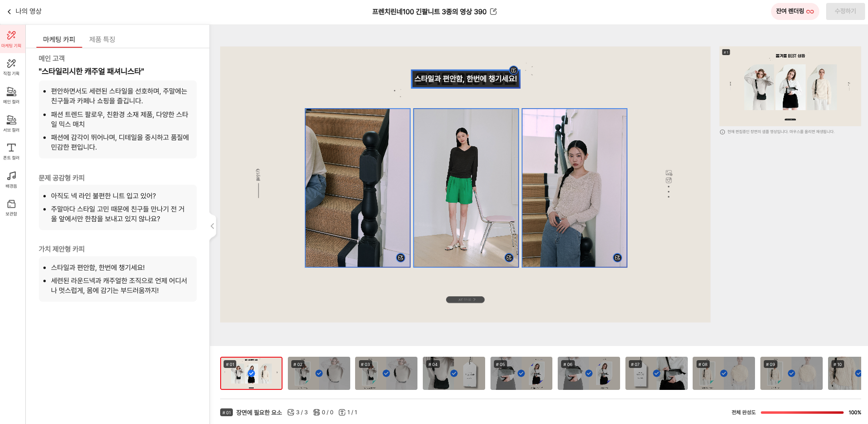Toggle check mark on scene #07 thumbnail
The height and width of the screenshot is (424, 868).
coord(657,373)
